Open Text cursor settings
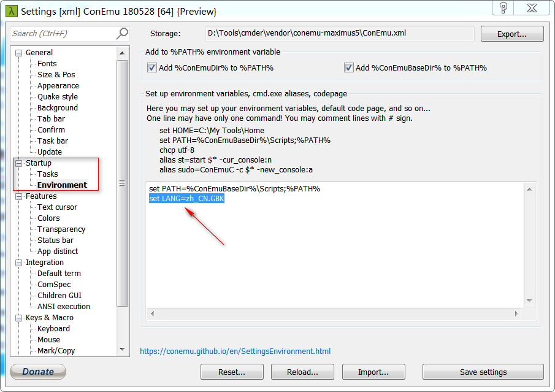The image size is (555, 392). pos(57,207)
